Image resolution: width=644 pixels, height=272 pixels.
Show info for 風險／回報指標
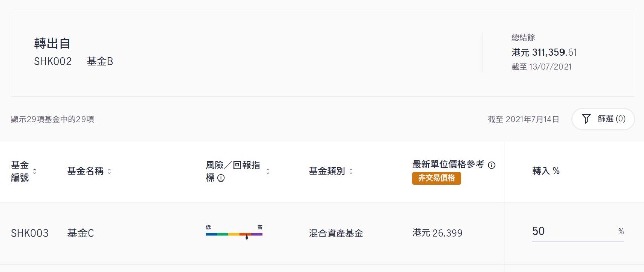[x=221, y=178]
